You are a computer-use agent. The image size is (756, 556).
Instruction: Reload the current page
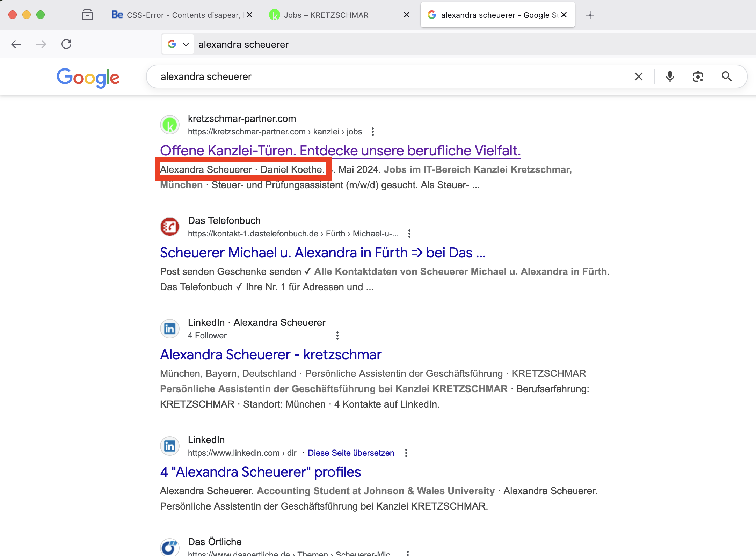(66, 44)
